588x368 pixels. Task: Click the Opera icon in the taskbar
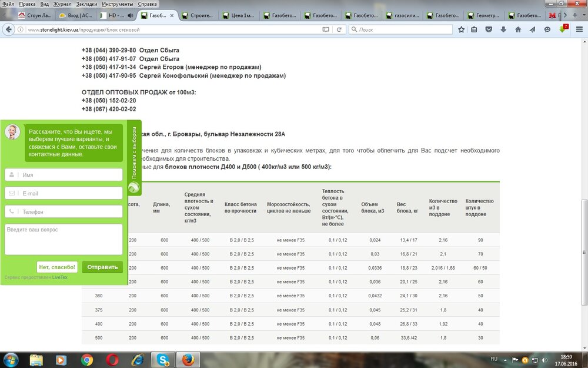112,359
